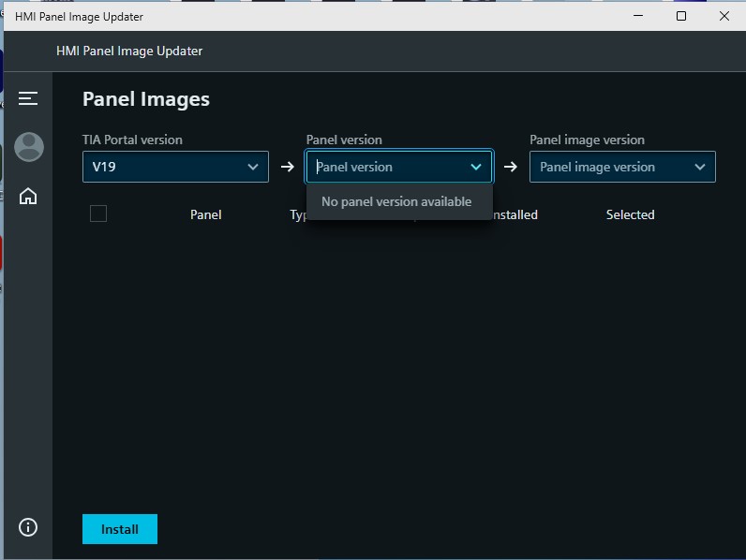Click the HMI Panel Image Updater app header title
The height and width of the screenshot is (560, 746).
[129, 51]
